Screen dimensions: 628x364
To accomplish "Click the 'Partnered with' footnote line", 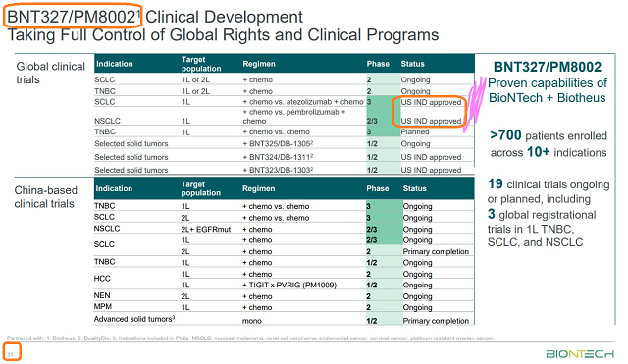I will click(251, 338).
